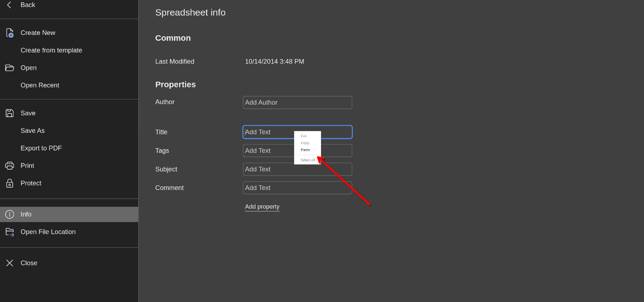This screenshot has width=644, height=302.
Task: Click the Back arrow icon
Action: pos(9,5)
